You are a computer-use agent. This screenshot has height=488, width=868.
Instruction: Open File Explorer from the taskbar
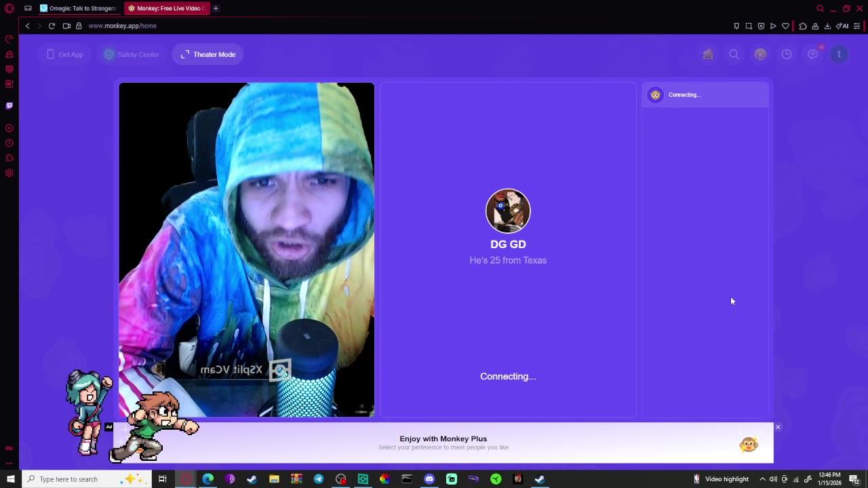click(274, 479)
